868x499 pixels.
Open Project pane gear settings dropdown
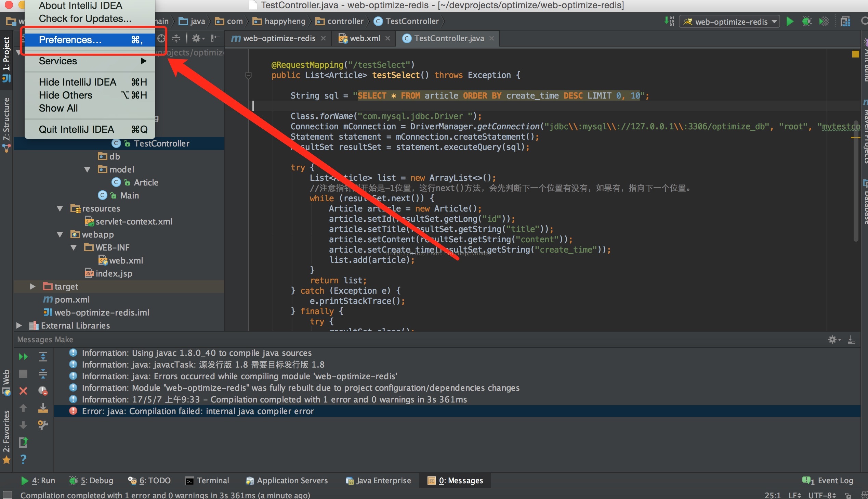click(x=198, y=38)
